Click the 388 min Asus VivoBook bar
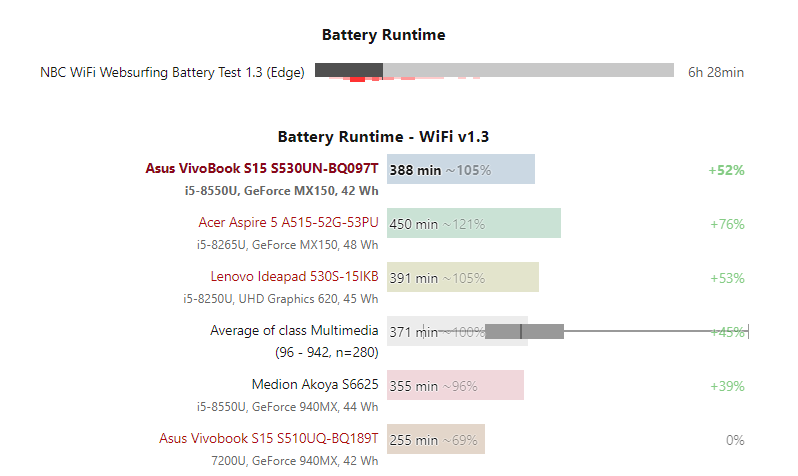The width and height of the screenshot is (798, 476). pos(461,169)
